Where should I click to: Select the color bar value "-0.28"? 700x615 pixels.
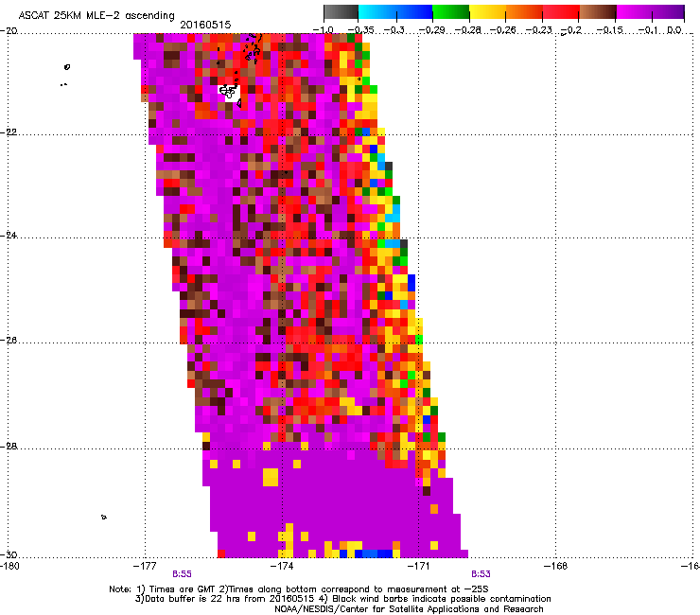tap(468, 30)
